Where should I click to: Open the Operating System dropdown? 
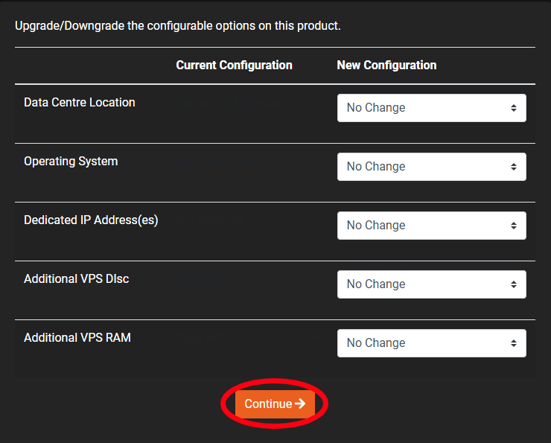(432, 167)
